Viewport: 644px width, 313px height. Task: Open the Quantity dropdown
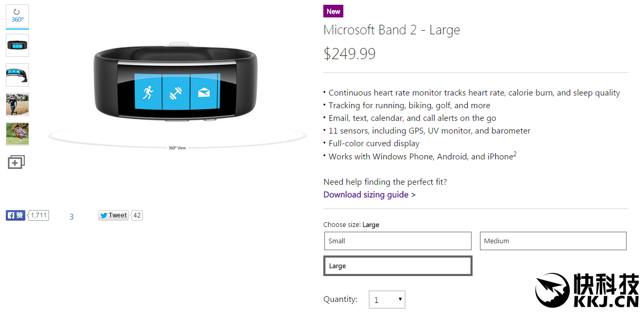click(x=387, y=300)
